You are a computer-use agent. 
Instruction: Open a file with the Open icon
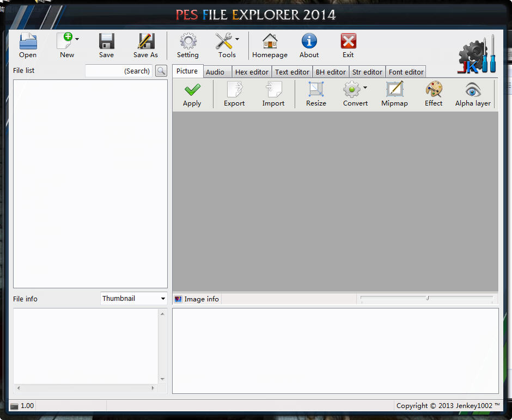[28, 41]
